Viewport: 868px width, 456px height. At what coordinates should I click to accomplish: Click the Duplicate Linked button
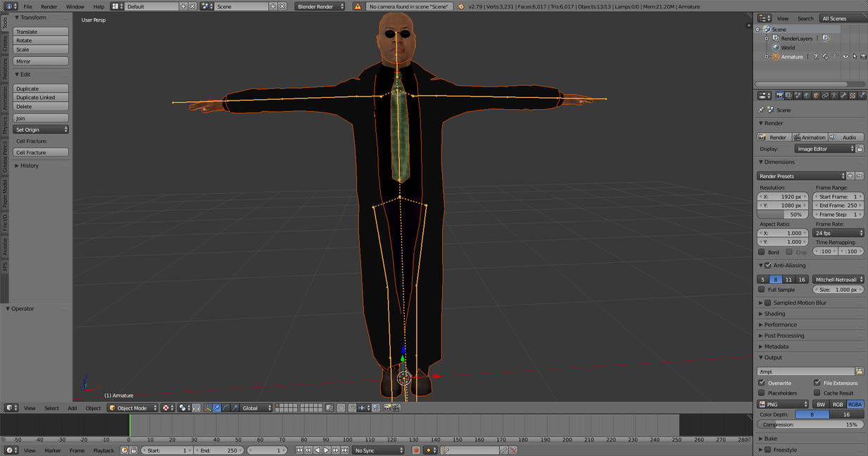[41, 98]
